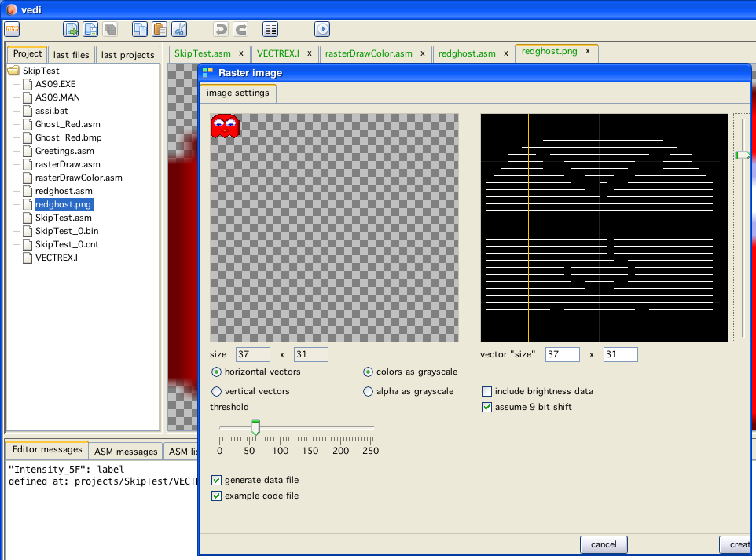The width and height of the screenshot is (756, 560).
Task: Click the Run/play toolbar icon
Action: pos(322,29)
